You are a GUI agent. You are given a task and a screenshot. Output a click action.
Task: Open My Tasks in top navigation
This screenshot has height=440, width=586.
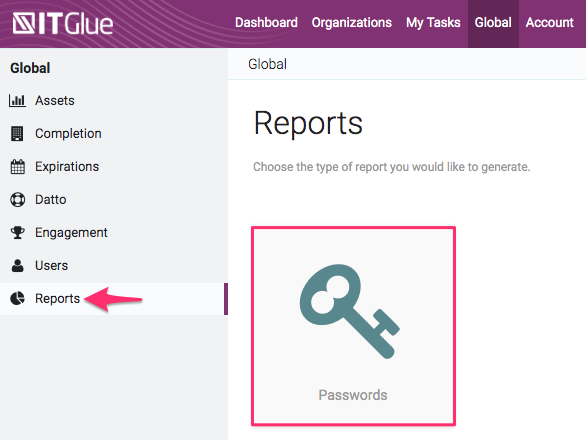tap(433, 23)
